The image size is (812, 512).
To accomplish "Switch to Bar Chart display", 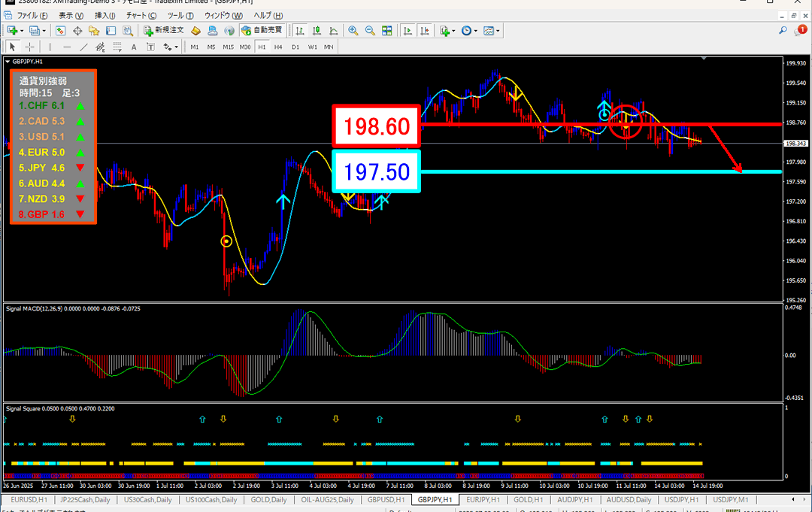I will pyautogui.click(x=299, y=31).
